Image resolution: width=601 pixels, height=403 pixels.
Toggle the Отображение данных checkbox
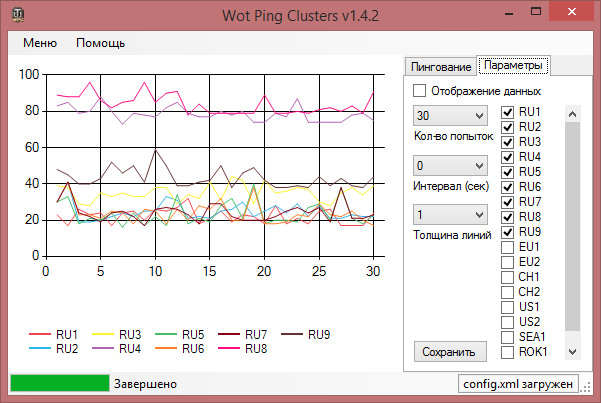tap(419, 91)
